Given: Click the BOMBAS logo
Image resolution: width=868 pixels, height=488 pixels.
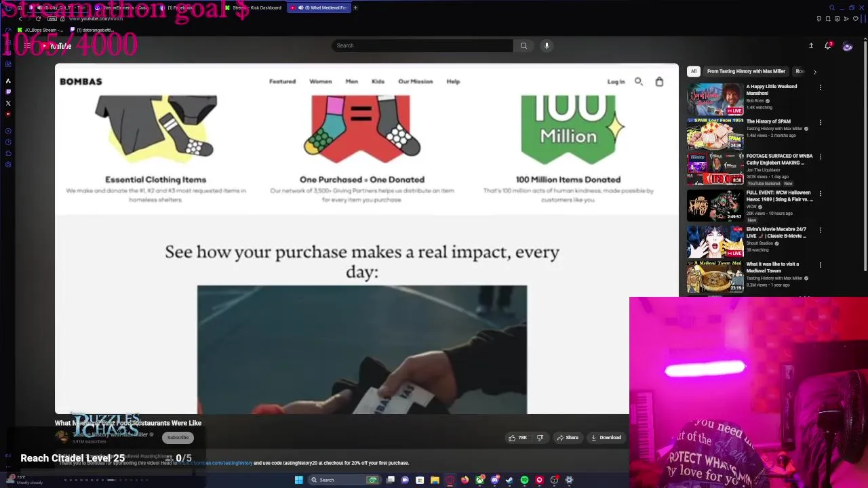Looking at the screenshot, I should coord(81,81).
